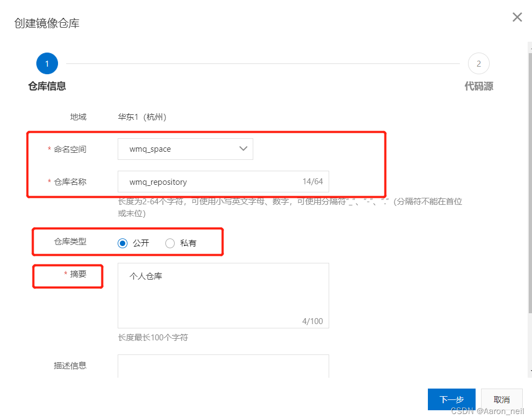
Task: Click the 仓库类型 label
Action: 70,242
